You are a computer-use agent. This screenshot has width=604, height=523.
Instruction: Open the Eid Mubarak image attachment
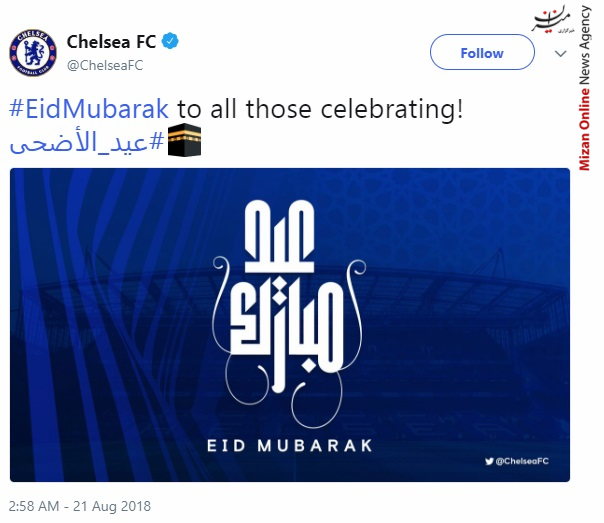coord(290,325)
